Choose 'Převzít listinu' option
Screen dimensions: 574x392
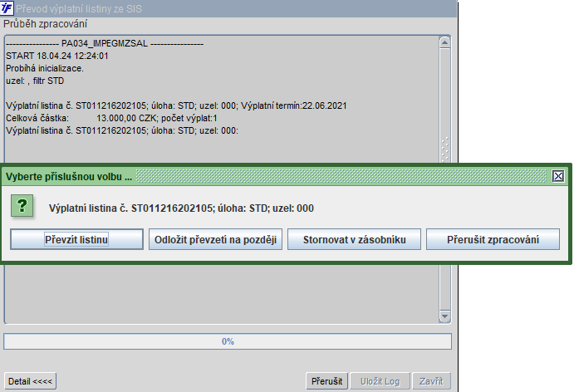tap(76, 239)
